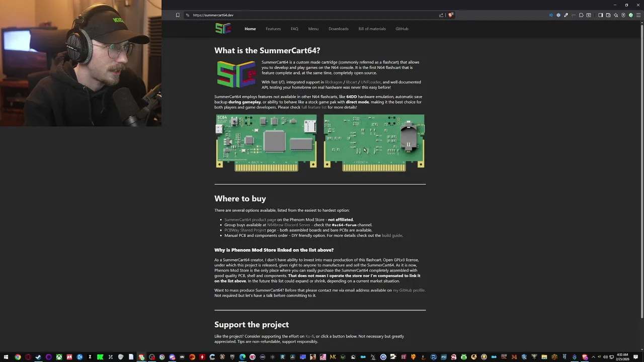The width and height of the screenshot is (644, 362).
Task: Click the 'What is the SummerCart64?' heading
Action: pyautogui.click(x=267, y=50)
